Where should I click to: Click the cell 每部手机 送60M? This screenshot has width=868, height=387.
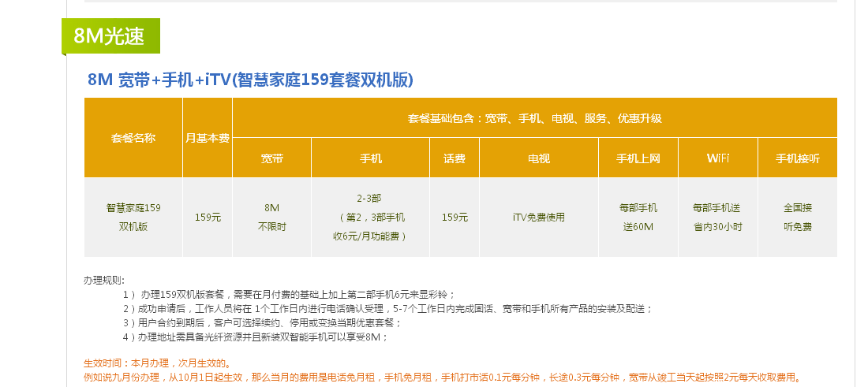coord(638,218)
